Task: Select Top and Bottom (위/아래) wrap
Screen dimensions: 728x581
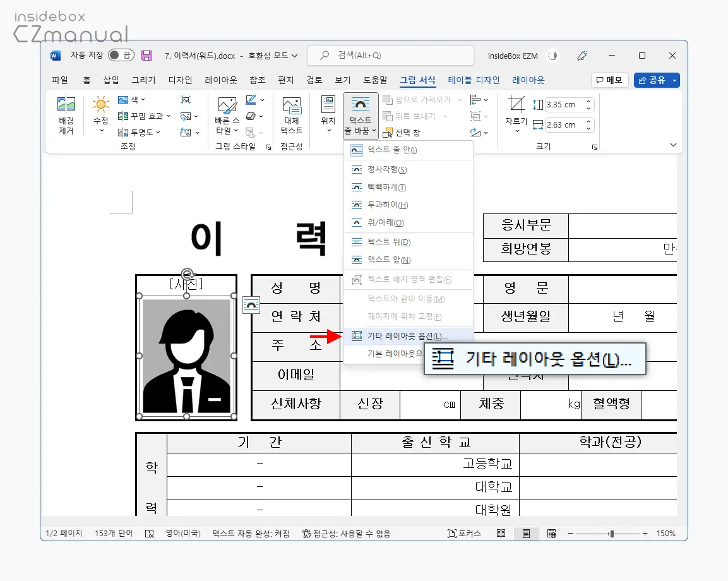Action: (x=409, y=222)
